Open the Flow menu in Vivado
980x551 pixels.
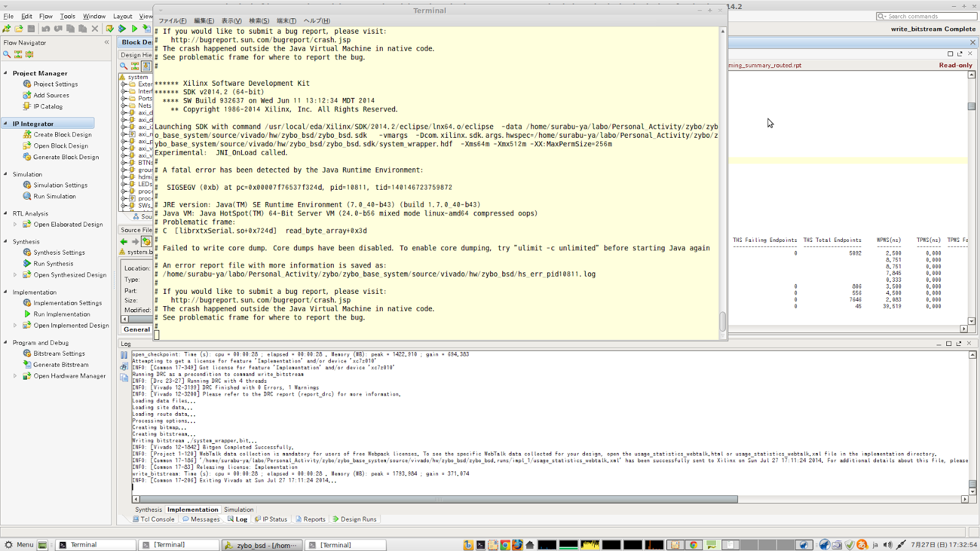46,17
